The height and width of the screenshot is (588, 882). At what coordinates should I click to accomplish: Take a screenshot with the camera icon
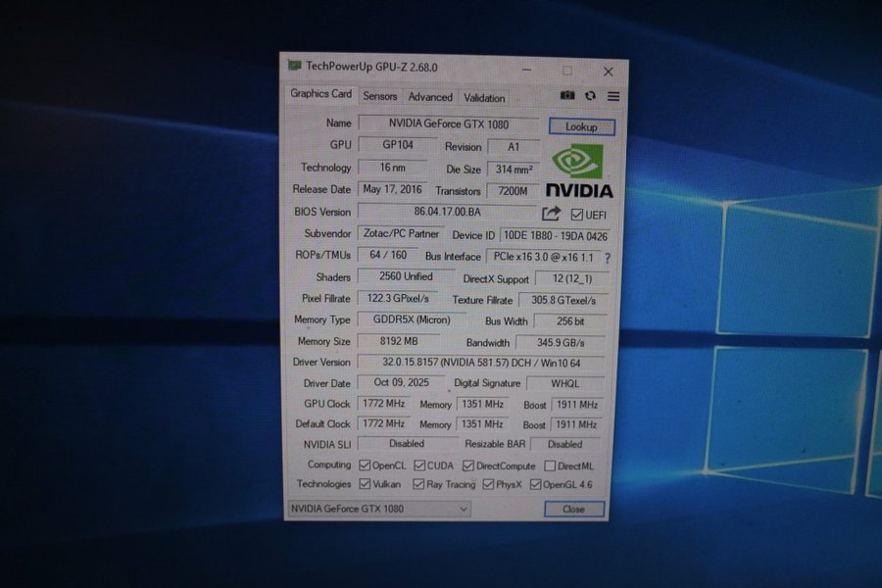(567, 96)
